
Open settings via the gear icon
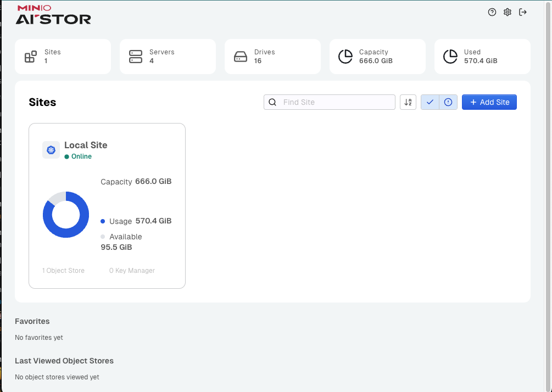coord(508,12)
